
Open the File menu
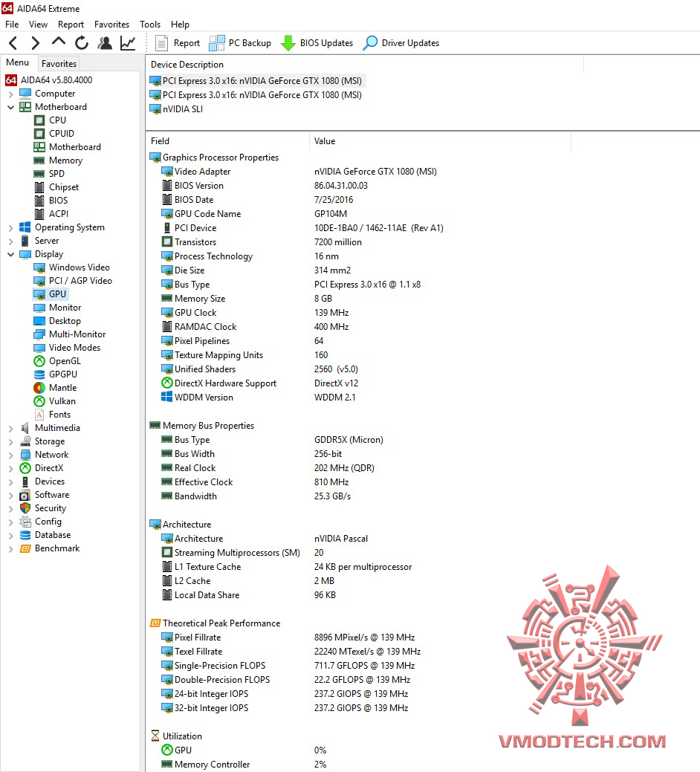pyautogui.click(x=12, y=24)
